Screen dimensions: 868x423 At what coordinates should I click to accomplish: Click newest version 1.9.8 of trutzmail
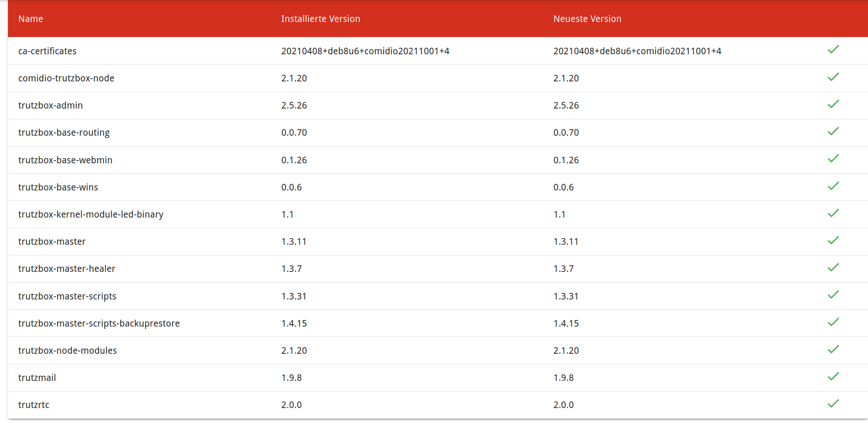(563, 378)
